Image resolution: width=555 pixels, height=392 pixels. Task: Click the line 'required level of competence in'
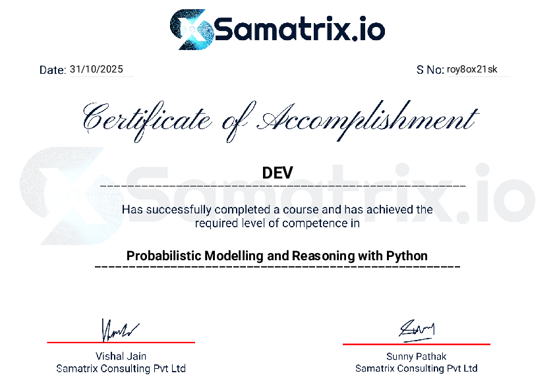[x=277, y=223]
